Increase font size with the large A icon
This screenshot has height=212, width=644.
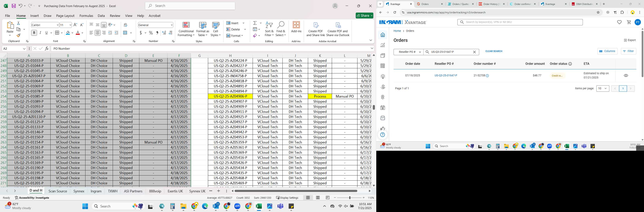coord(75,25)
